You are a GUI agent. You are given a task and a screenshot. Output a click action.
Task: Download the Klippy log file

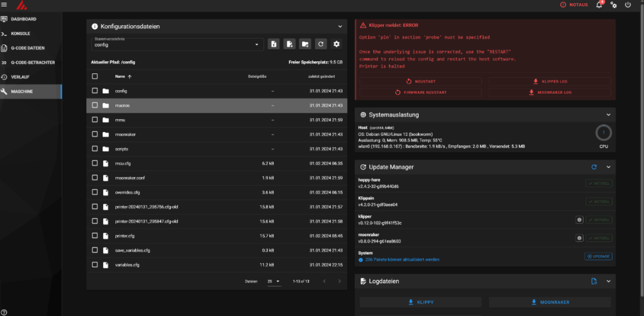click(421, 302)
